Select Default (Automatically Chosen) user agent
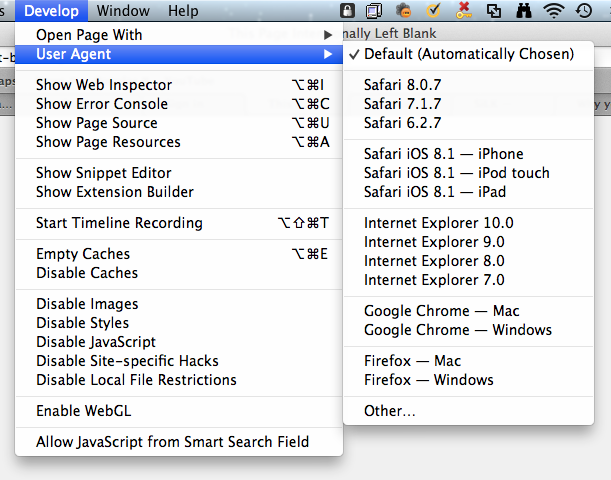611x480 pixels. click(468, 54)
